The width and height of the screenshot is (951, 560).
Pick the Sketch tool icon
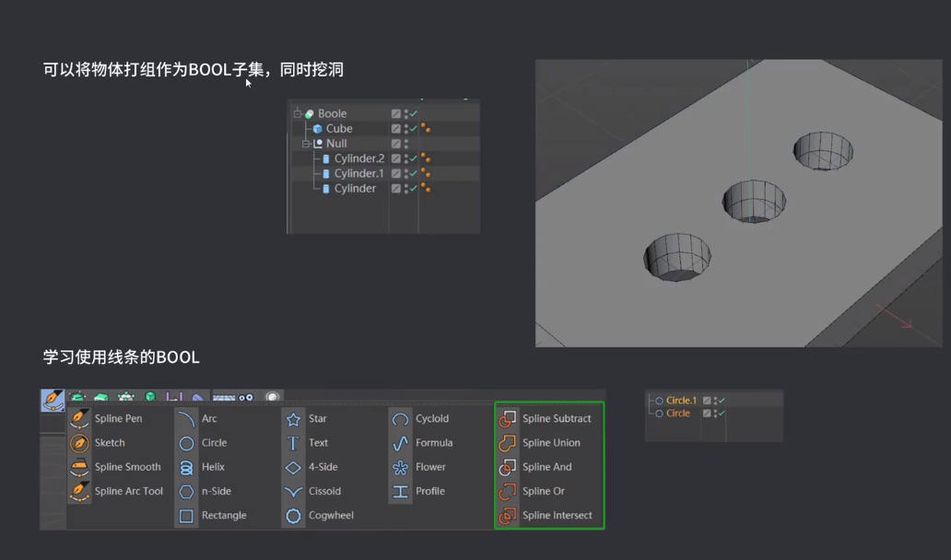click(x=79, y=443)
